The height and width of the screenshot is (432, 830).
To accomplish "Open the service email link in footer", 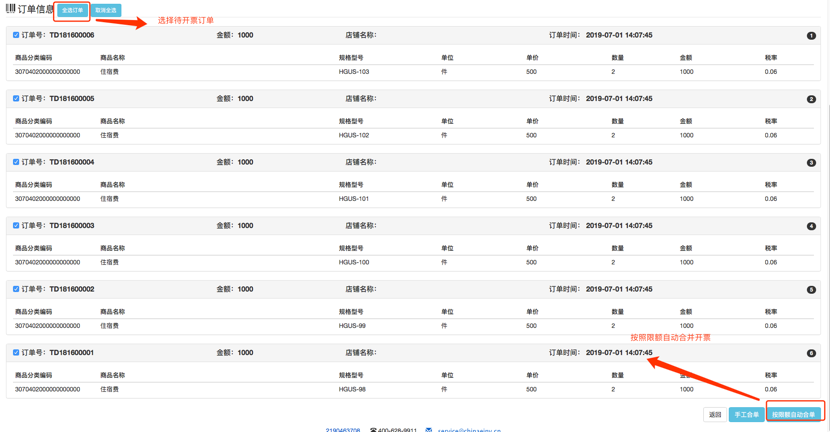I will tap(469, 430).
